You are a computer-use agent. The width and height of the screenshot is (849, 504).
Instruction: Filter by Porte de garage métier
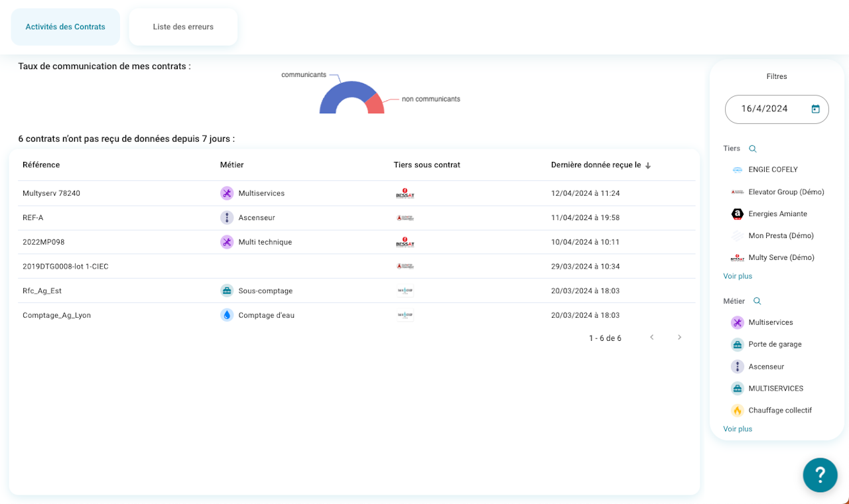[x=775, y=344]
